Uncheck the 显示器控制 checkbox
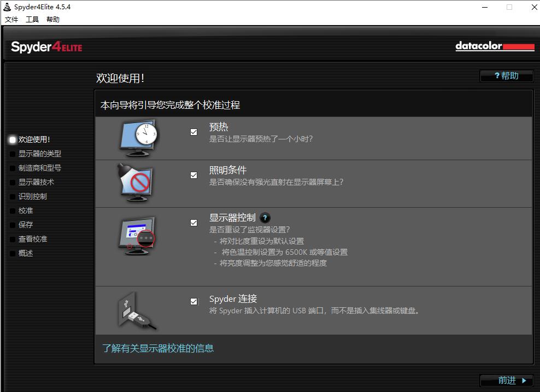Viewport: 540px width, 392px height. [193, 223]
